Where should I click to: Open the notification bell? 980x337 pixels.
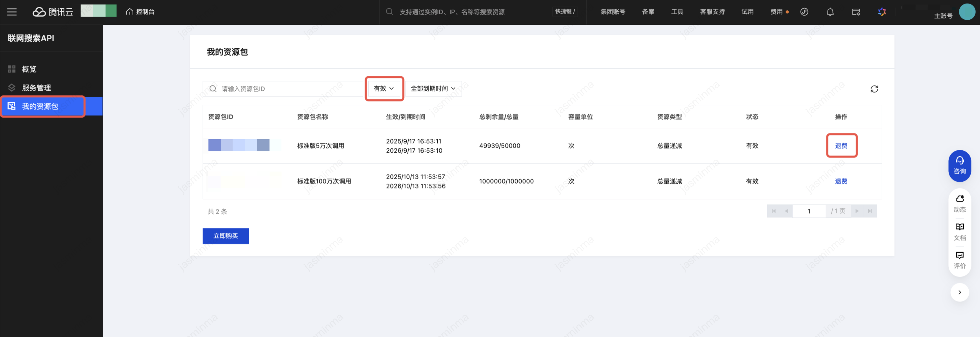(x=830, y=12)
